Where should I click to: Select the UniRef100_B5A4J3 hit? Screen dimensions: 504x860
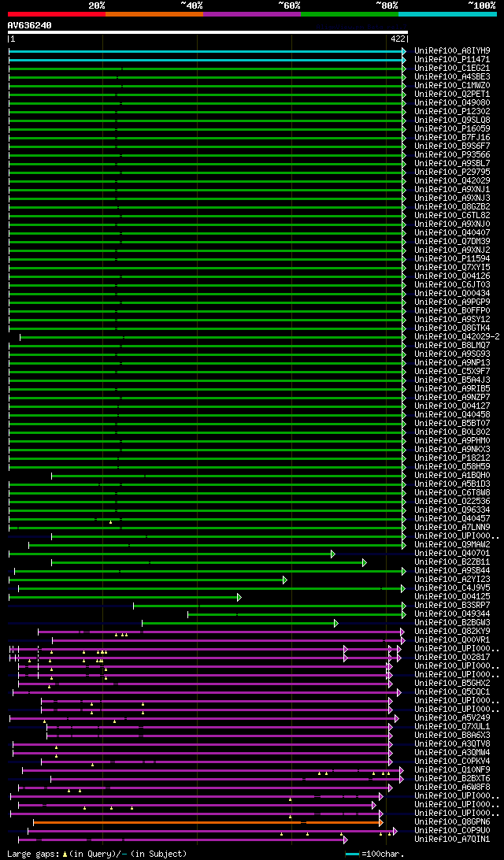pos(453,380)
